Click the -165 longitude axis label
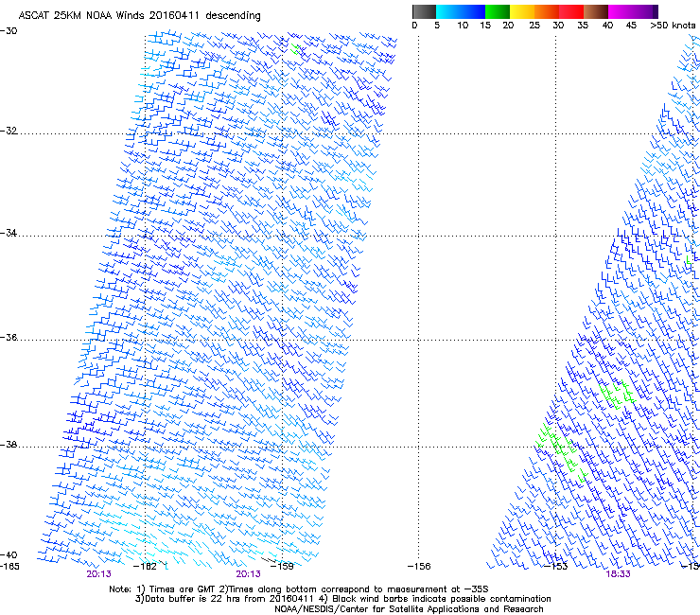 point(9,567)
